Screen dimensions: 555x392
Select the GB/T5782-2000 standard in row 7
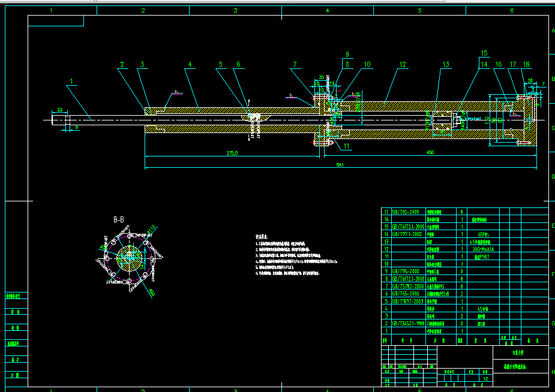pyautogui.click(x=408, y=287)
